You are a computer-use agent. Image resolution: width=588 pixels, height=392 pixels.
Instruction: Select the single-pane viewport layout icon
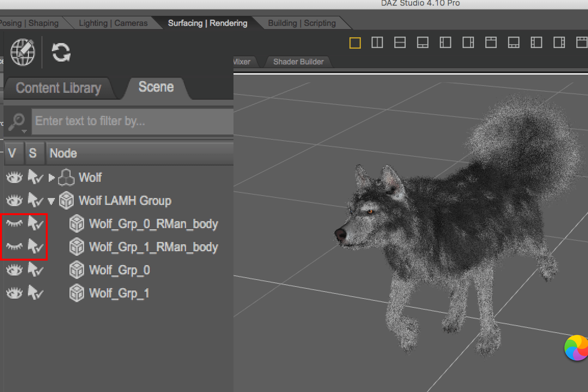pyautogui.click(x=355, y=43)
